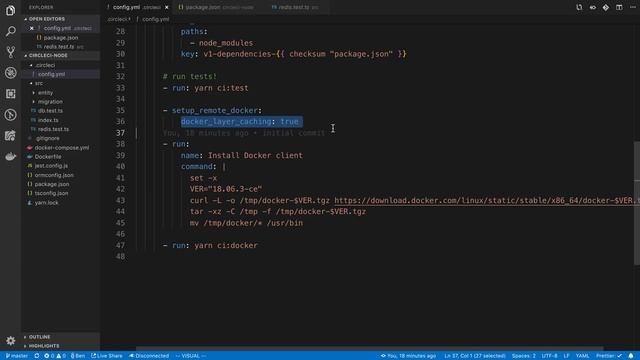Click the Disconnected status item
This screenshot has height=360, width=640.
click(x=149, y=356)
